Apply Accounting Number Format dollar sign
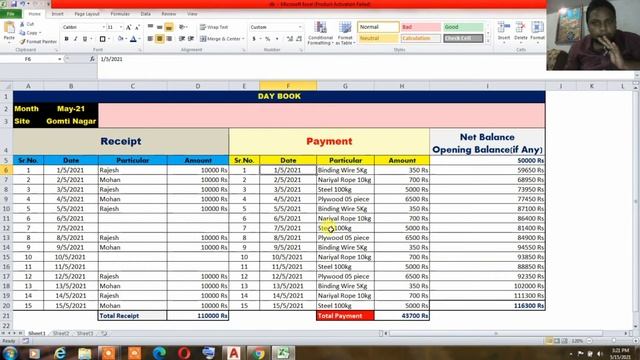 tap(254, 39)
